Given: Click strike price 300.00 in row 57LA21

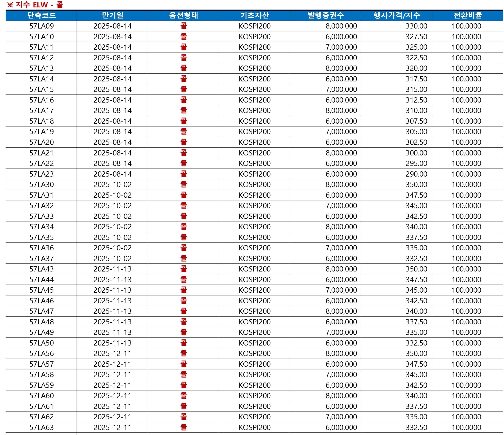Looking at the screenshot, I should 416,153.
